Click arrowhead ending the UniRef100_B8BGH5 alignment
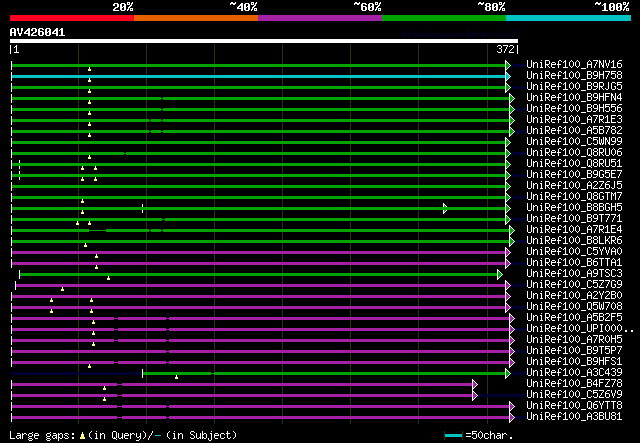The width and height of the screenshot is (640, 443). point(445,208)
